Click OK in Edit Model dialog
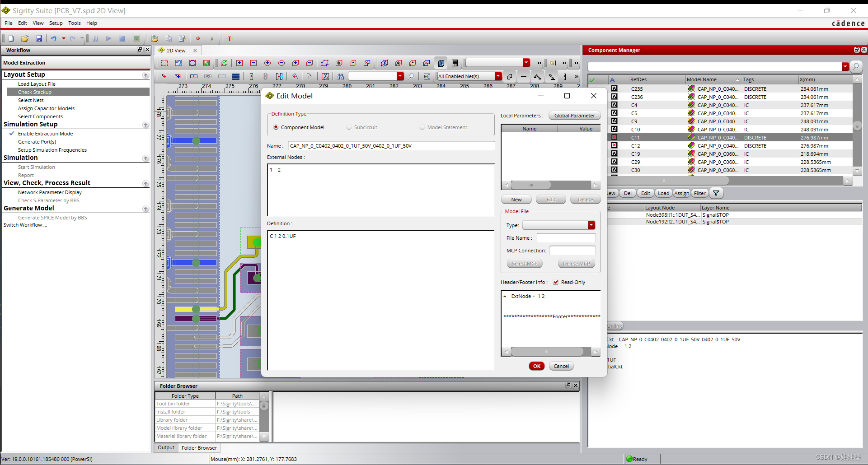The width and height of the screenshot is (868, 465). pyautogui.click(x=537, y=366)
